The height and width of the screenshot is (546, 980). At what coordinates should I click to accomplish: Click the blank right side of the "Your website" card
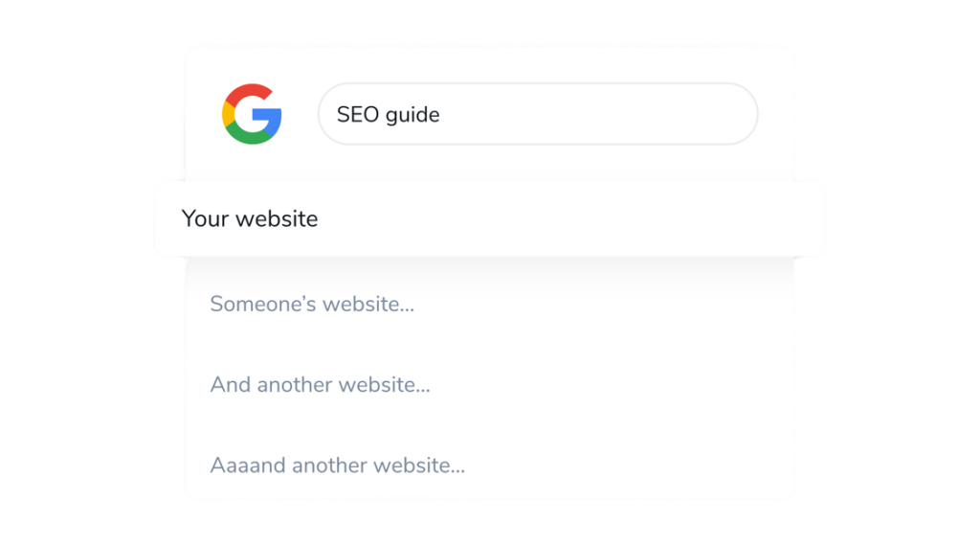tap(670, 218)
